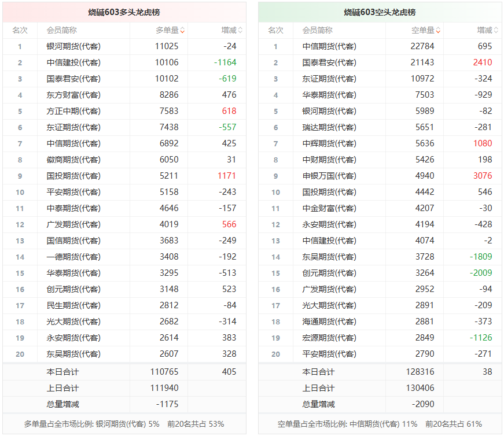This screenshot has height=436, width=504.
Task: Click long 上日合计 total 111940
Action: 164,388
